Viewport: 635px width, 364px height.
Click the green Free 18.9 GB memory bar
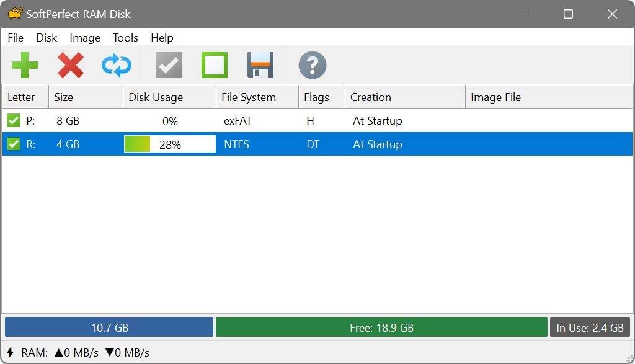click(381, 327)
